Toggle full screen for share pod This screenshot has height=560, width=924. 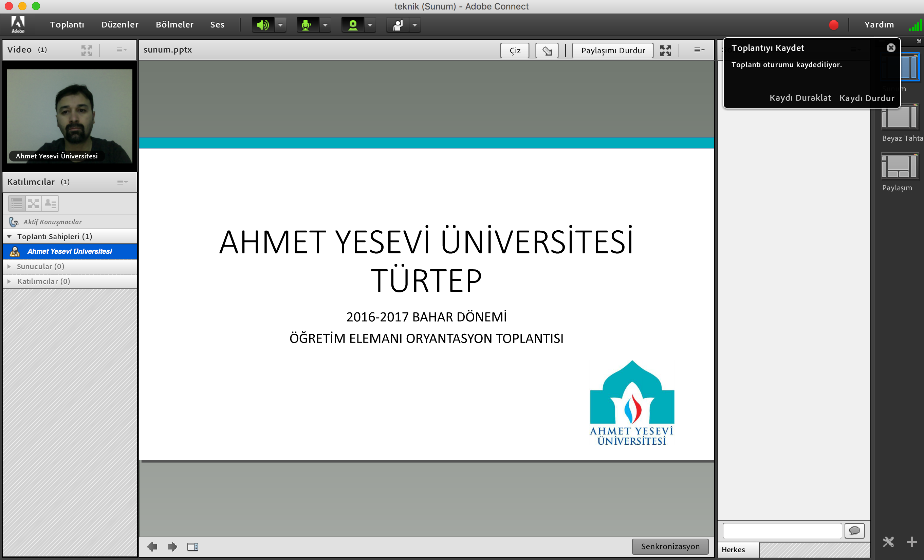click(x=666, y=51)
